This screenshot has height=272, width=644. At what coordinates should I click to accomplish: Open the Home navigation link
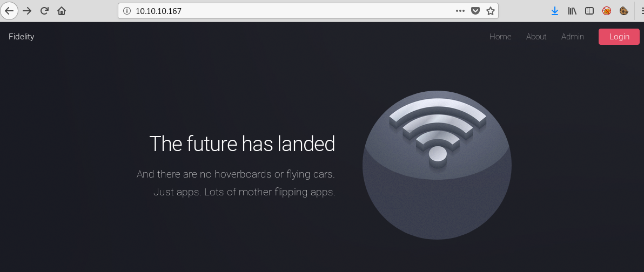500,37
